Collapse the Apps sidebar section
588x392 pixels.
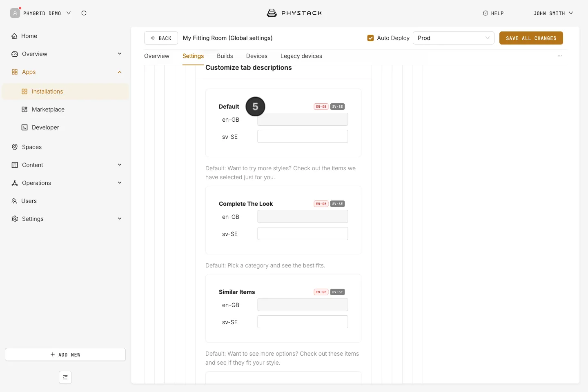click(x=120, y=72)
